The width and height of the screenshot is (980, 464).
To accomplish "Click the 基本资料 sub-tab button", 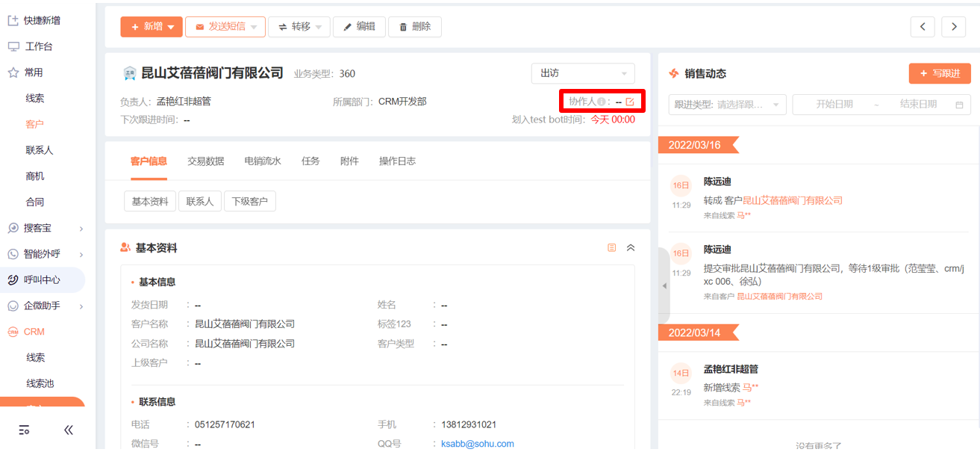I will click(x=150, y=201).
